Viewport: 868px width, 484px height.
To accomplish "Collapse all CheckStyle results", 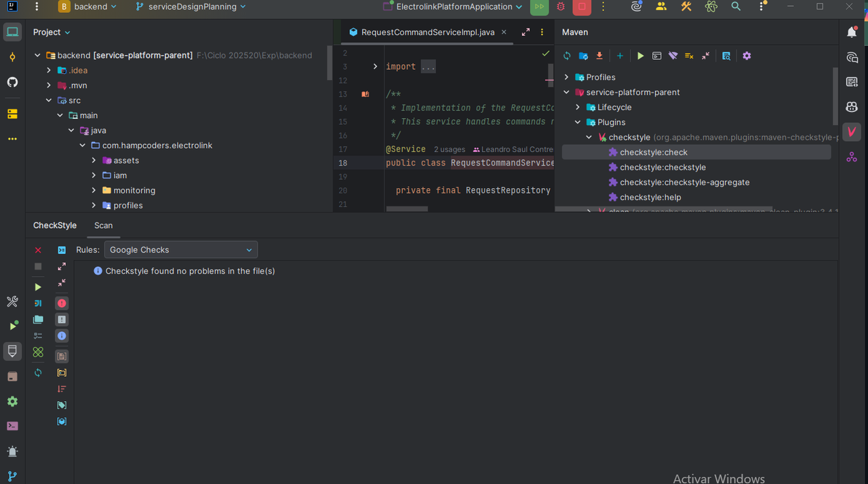I will pyautogui.click(x=62, y=283).
